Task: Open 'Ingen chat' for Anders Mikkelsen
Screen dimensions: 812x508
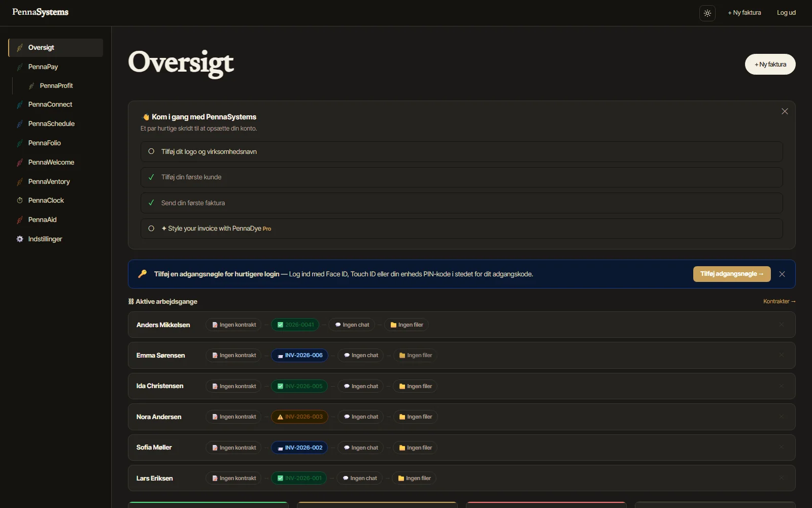Action: pos(352,325)
